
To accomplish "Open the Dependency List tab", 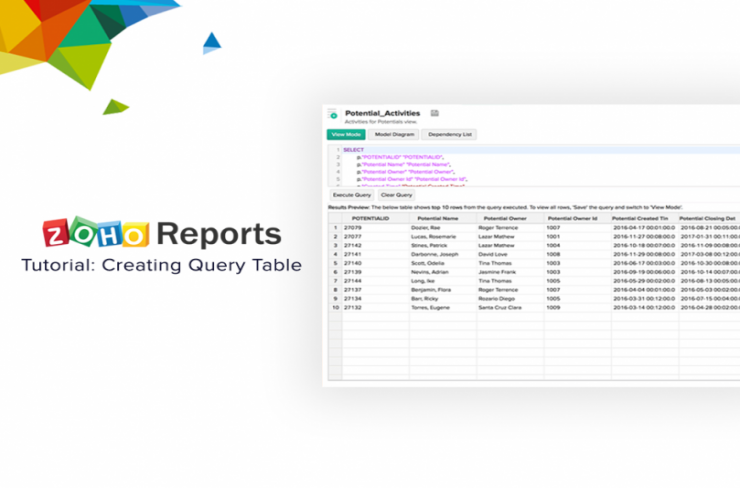I will (x=449, y=135).
